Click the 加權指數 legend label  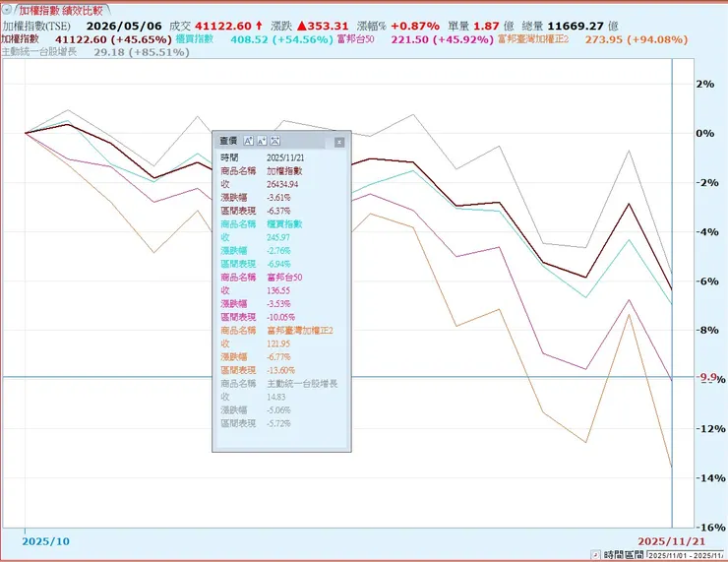click(x=21, y=39)
